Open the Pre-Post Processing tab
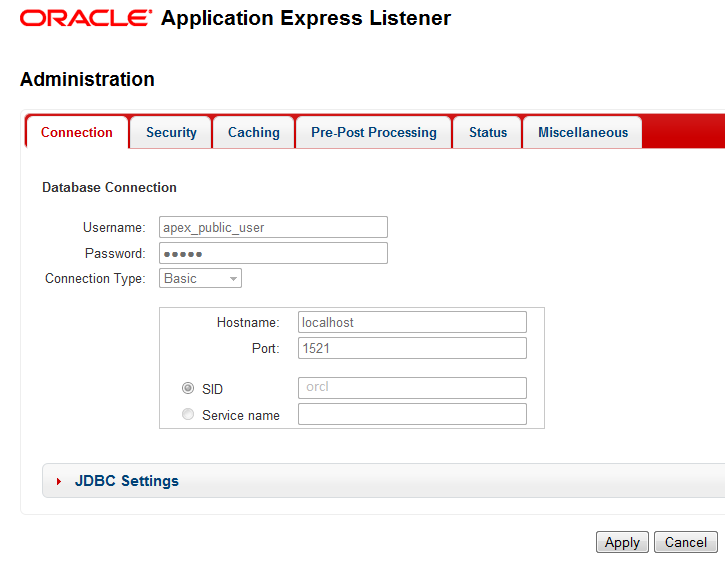 [374, 132]
